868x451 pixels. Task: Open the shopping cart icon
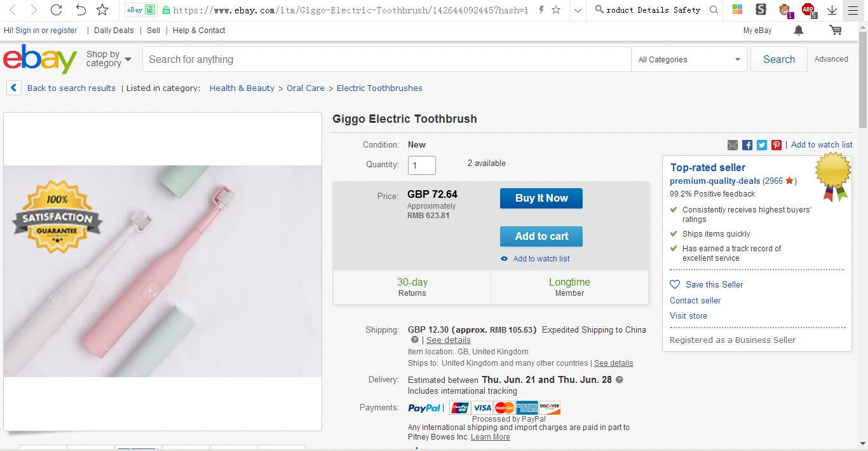836,31
